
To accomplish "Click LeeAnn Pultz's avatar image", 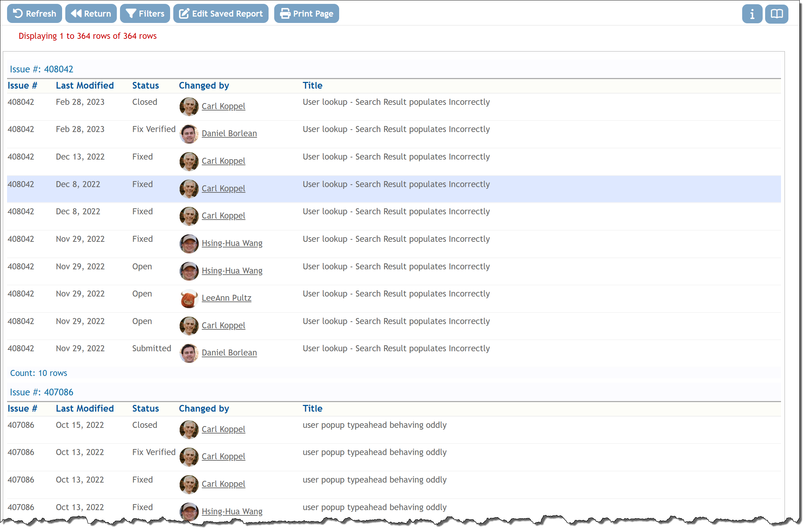I will pos(189,299).
